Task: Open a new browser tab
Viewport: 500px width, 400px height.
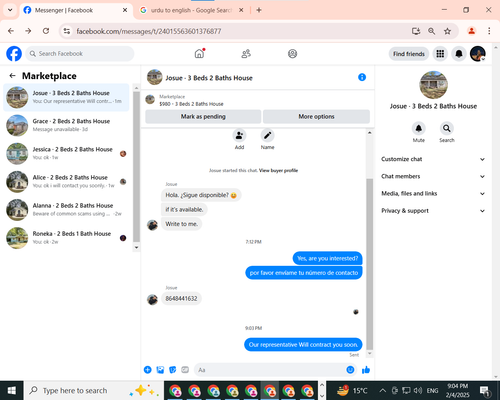Action: point(259,10)
